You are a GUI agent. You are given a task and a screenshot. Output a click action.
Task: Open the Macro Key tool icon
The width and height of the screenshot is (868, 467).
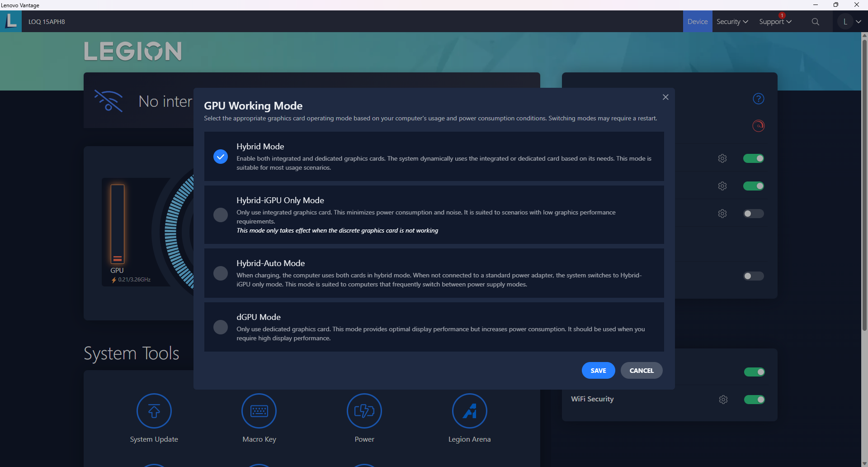[x=259, y=411]
